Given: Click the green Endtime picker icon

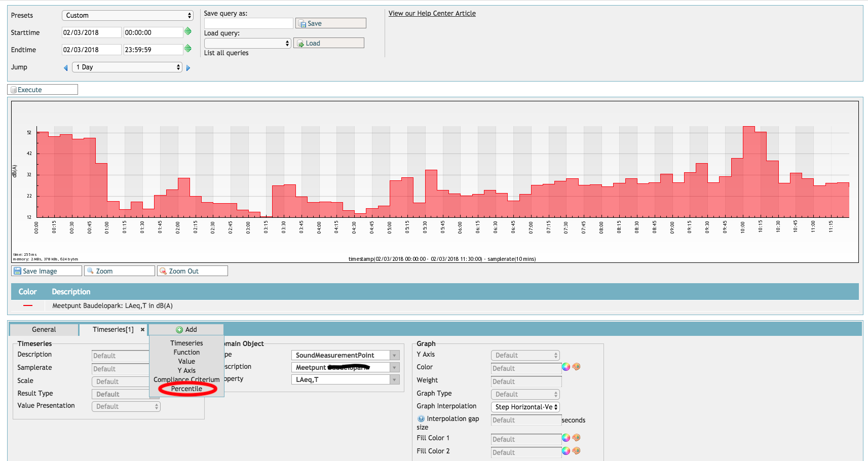Looking at the screenshot, I should coord(187,49).
